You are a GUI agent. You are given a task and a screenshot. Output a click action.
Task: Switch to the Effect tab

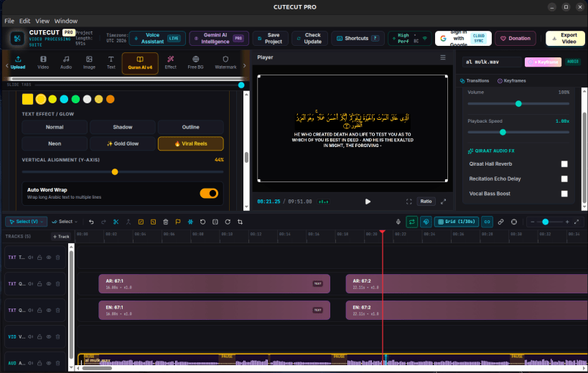click(171, 62)
